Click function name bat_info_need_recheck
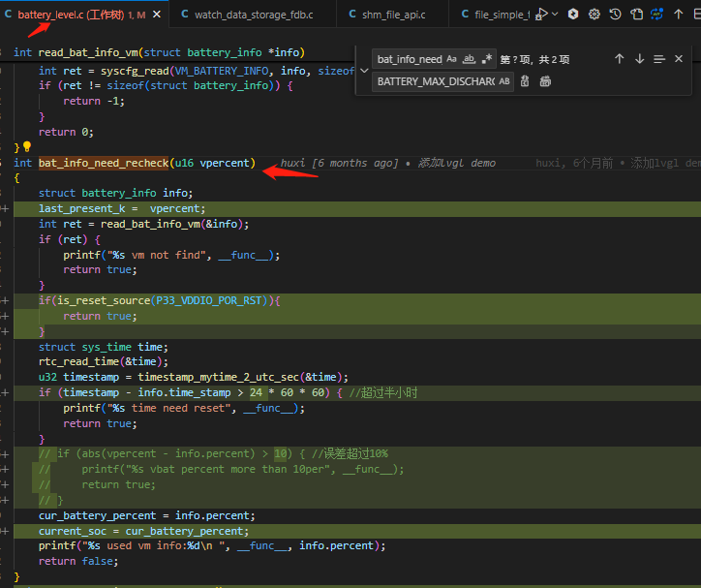 pos(104,163)
